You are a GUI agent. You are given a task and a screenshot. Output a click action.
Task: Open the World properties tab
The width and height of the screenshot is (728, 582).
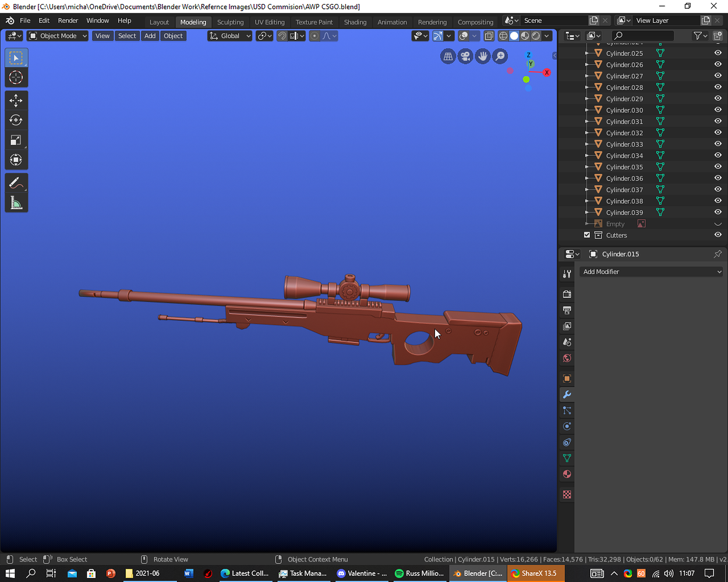(x=567, y=358)
